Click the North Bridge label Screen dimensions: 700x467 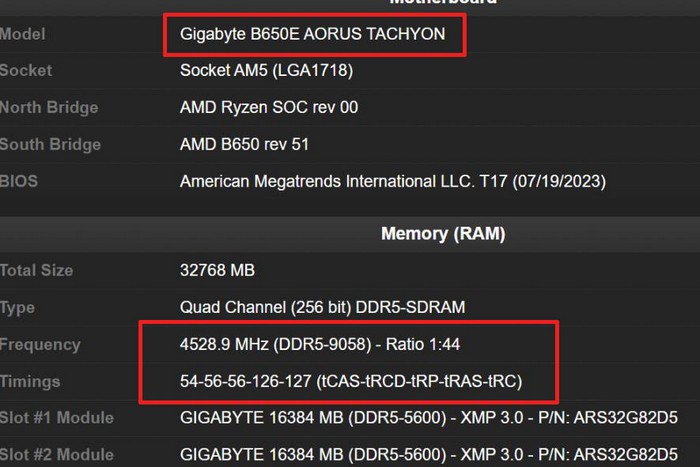point(49,107)
